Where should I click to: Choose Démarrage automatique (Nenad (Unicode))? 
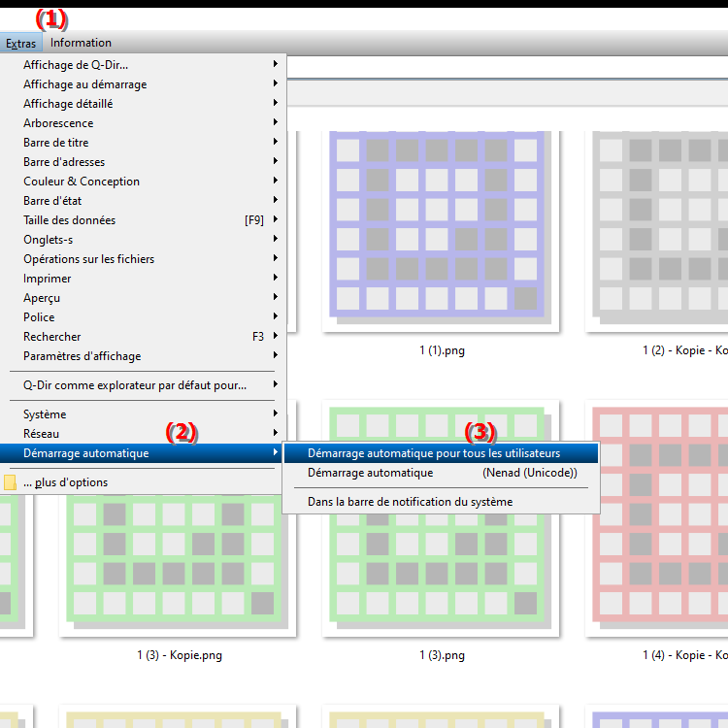[441, 473]
